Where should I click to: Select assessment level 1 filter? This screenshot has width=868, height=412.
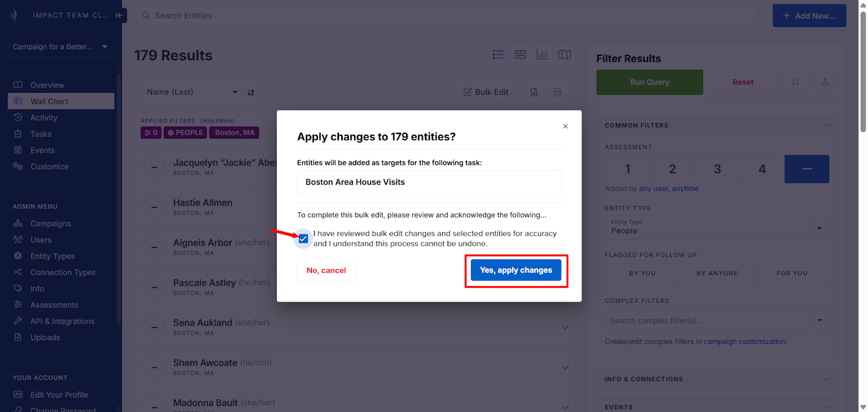click(627, 169)
